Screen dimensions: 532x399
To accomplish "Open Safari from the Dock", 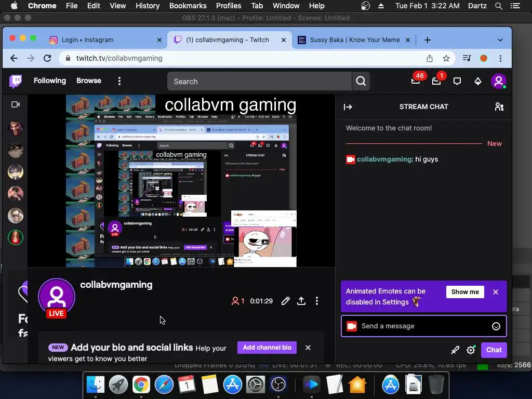I will pyautogui.click(x=164, y=384).
